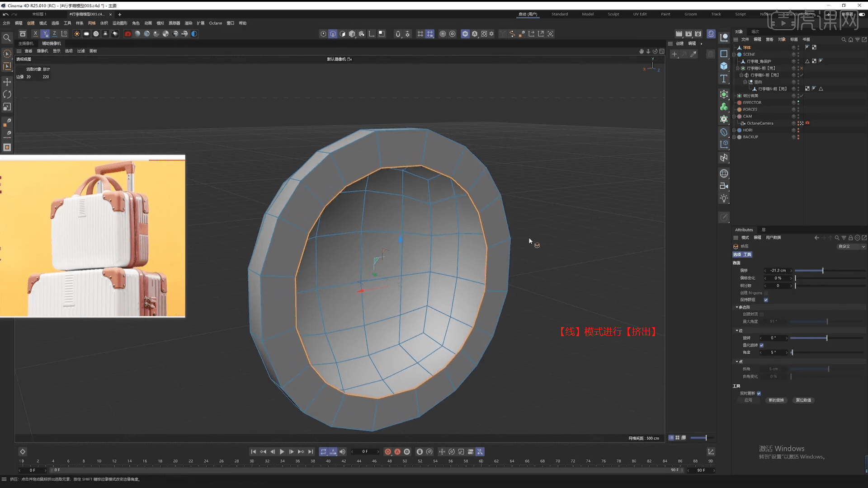
Task: Collapse the SCENE group
Action: 734,54
